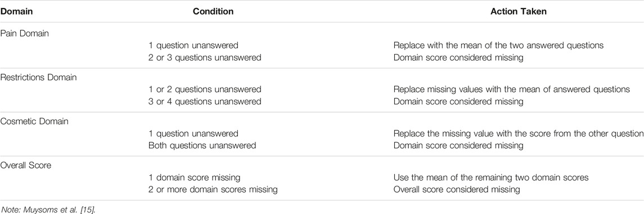
Task: Select the Cosmetic Domain row label
Action: (34, 122)
